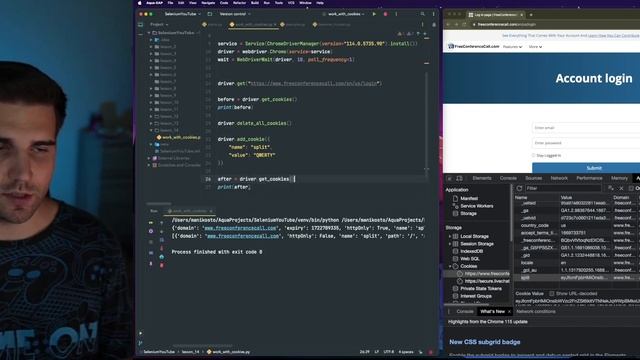Open the IDE search magnifier icon
Screen dimensions: 640x360
coord(422,14)
